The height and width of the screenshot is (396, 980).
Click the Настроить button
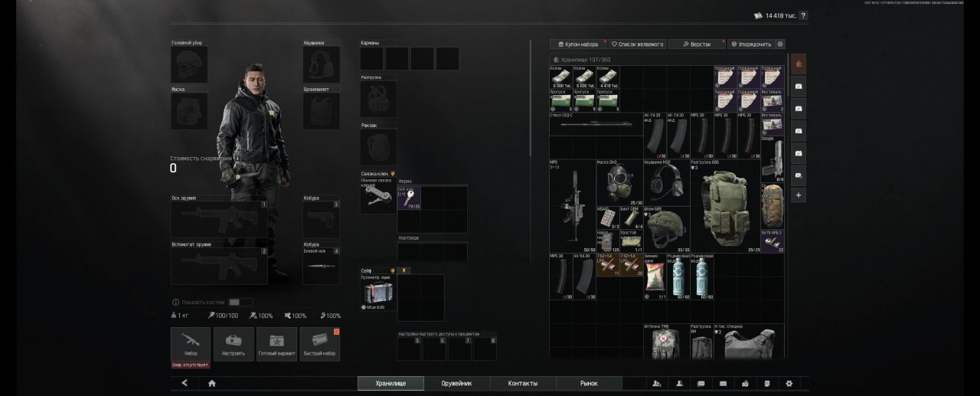tap(234, 344)
